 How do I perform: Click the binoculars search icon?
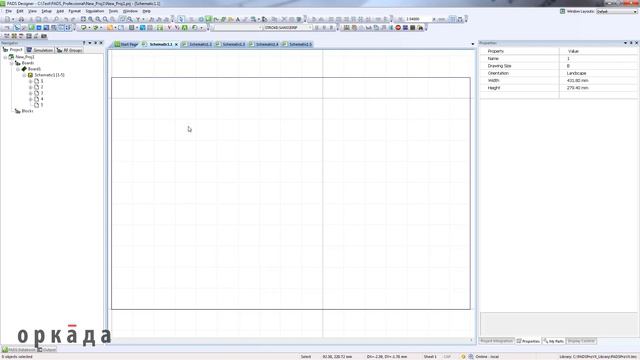tap(420, 27)
